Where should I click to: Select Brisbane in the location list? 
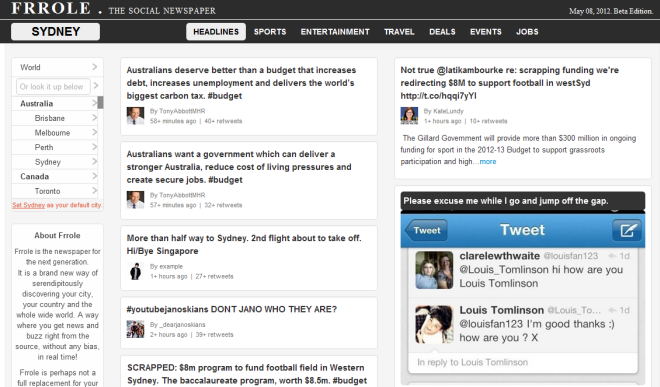[x=50, y=118]
